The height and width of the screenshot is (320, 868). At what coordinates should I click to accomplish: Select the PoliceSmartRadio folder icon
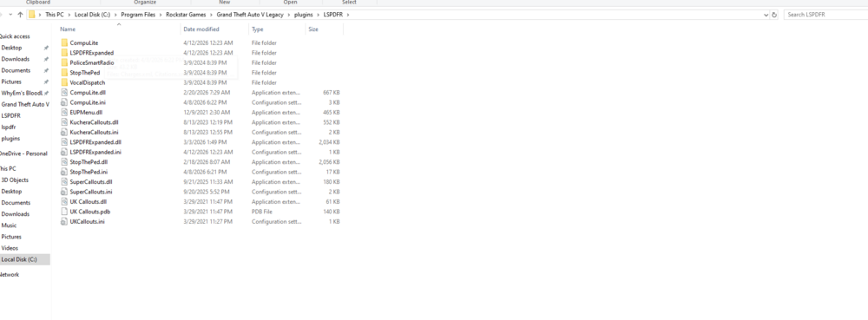pyautogui.click(x=64, y=62)
